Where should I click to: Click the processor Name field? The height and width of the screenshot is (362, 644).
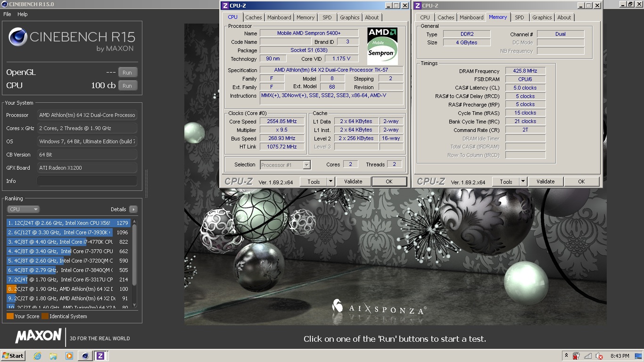coord(309,33)
